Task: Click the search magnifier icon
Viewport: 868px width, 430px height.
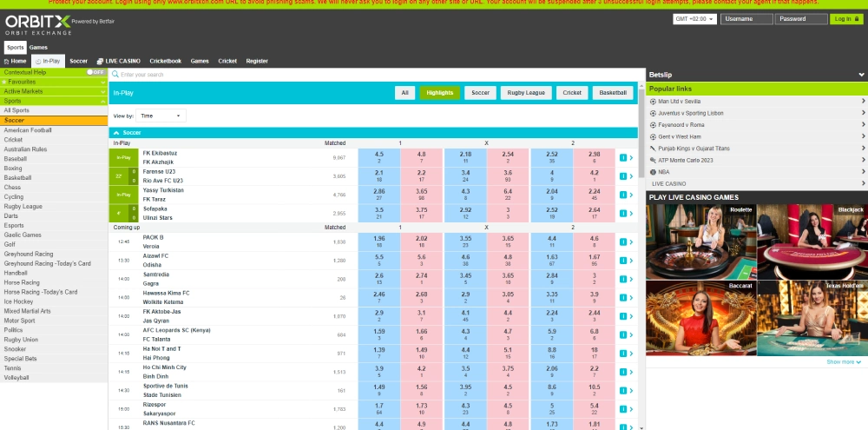Action: coord(115,75)
